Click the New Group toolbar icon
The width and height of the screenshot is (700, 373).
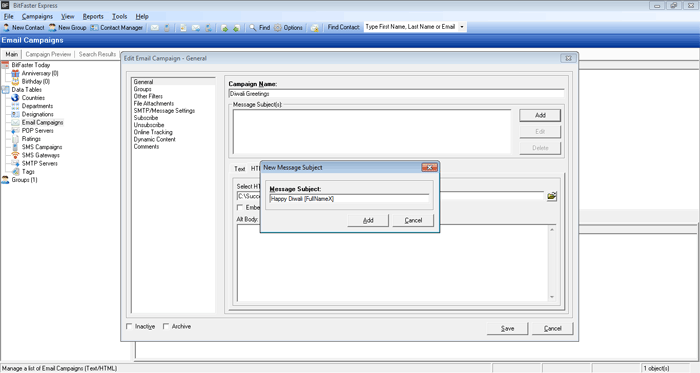(53, 28)
